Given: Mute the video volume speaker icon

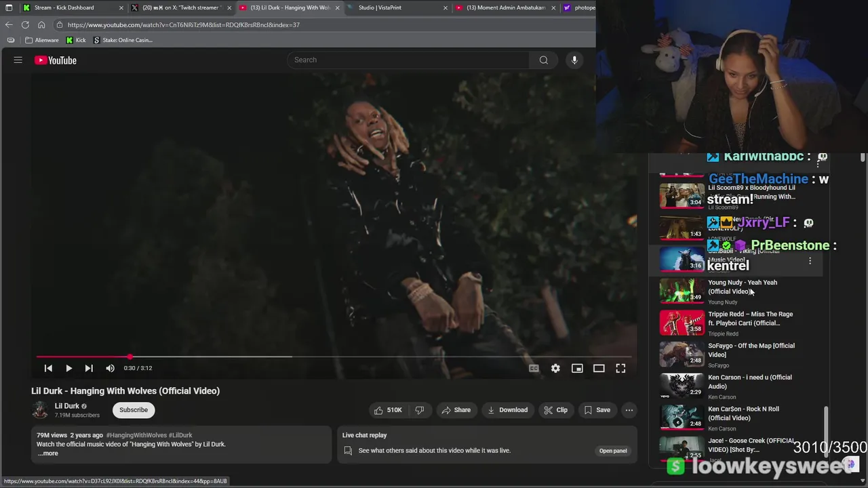Looking at the screenshot, I should [110, 368].
